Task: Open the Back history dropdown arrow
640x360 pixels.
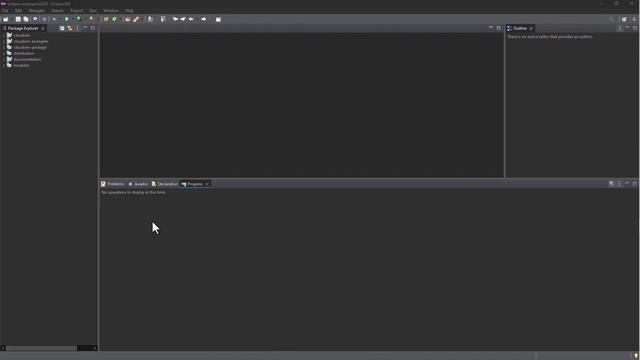Action: click(196, 19)
